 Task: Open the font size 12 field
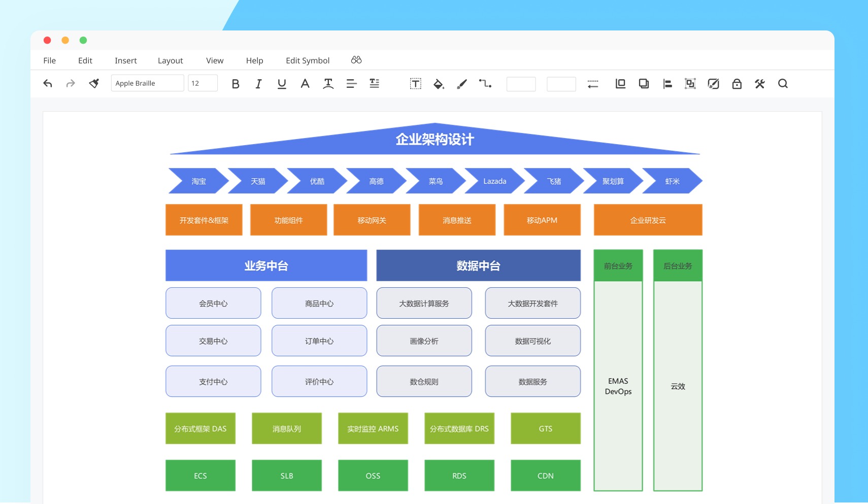203,83
